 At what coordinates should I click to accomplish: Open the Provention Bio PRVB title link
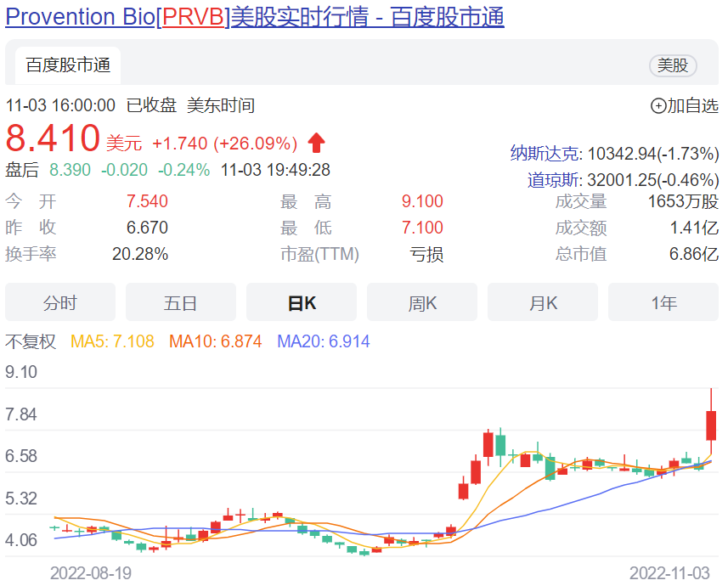tap(255, 17)
